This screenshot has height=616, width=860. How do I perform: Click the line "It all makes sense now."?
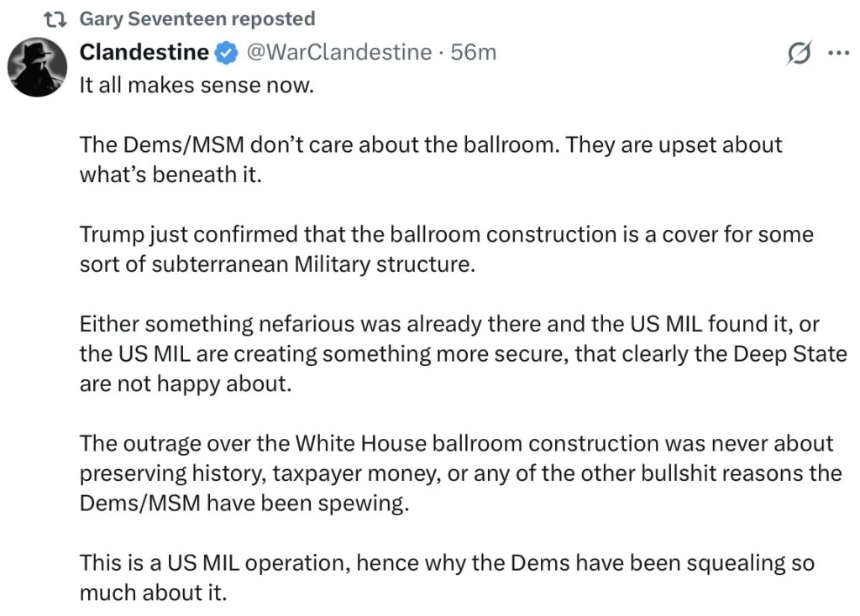pos(196,85)
